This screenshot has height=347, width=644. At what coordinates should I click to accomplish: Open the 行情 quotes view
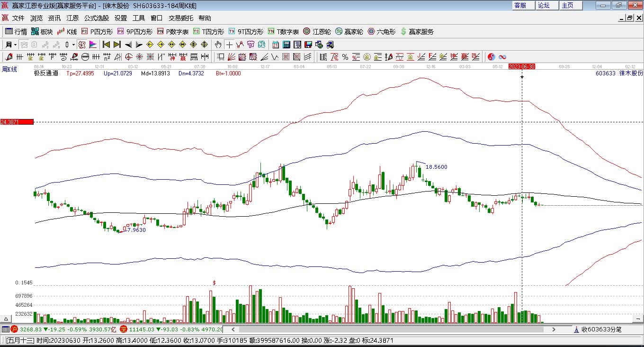coord(16,32)
